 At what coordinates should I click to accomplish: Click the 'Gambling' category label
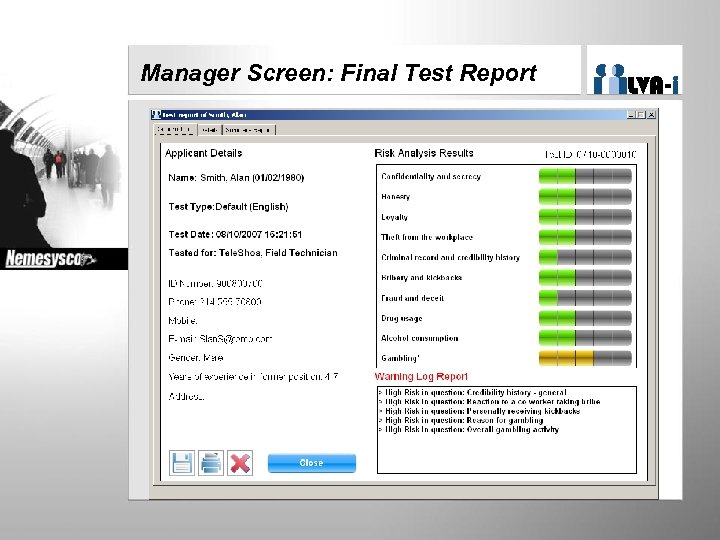click(400, 358)
